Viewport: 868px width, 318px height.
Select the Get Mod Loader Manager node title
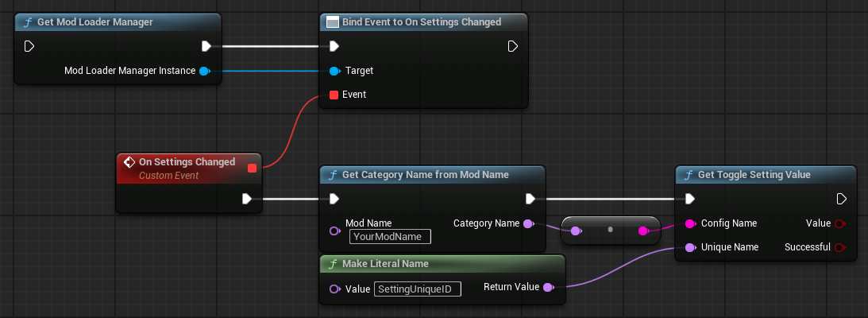(95, 22)
